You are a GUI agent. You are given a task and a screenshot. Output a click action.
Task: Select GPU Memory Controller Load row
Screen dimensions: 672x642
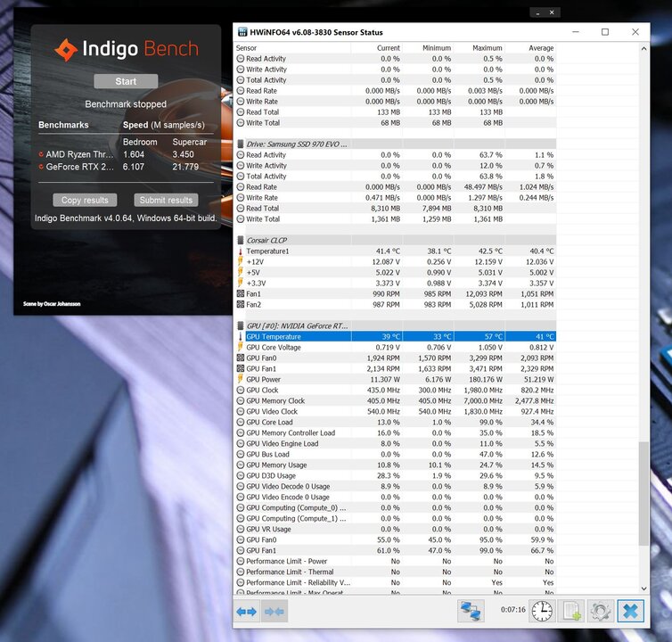tap(396, 433)
